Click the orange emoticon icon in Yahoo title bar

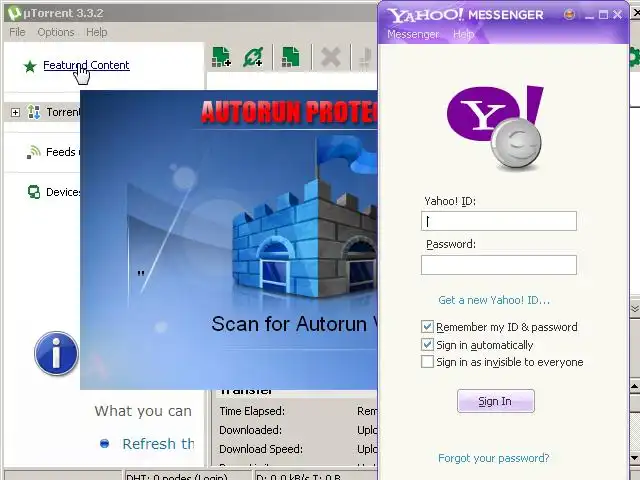(x=569, y=15)
